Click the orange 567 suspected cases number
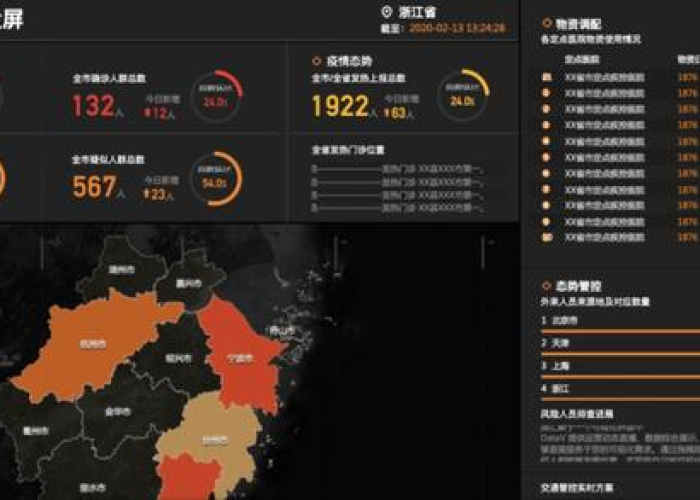 click(x=94, y=187)
